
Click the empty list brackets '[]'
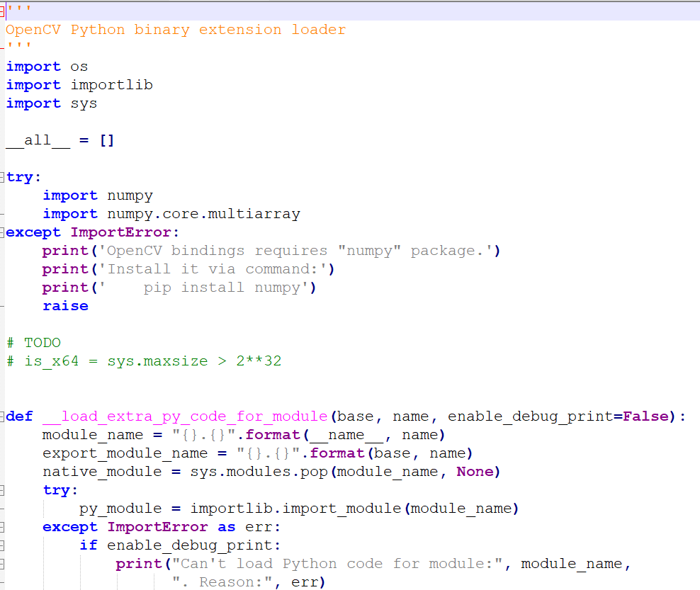coord(107,140)
